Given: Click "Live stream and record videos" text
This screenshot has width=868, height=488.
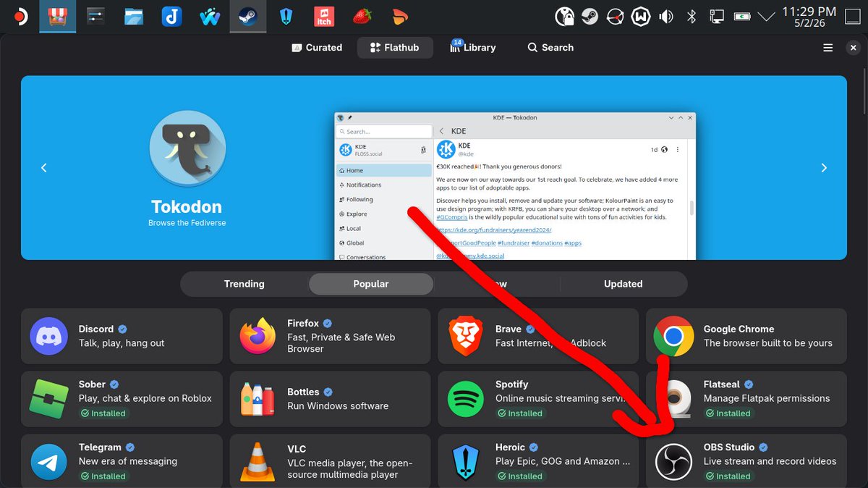Looking at the screenshot, I should [x=770, y=461].
